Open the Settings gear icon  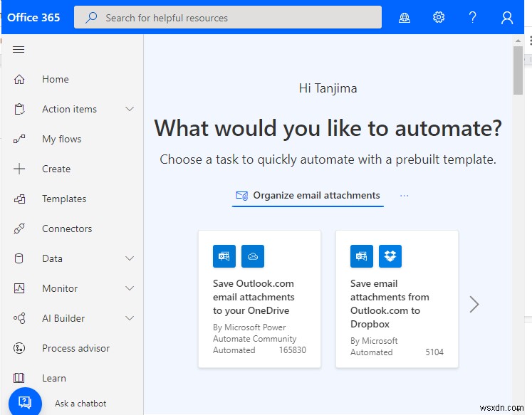[439, 17]
